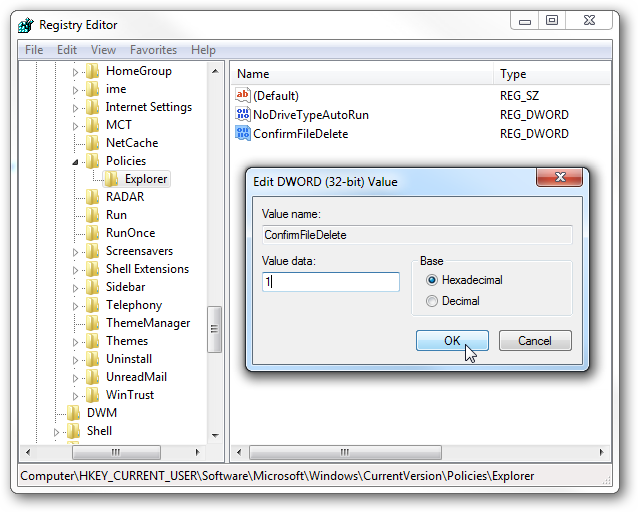Sort values by the Name column header
This screenshot has width=638, height=512.
coord(363,74)
